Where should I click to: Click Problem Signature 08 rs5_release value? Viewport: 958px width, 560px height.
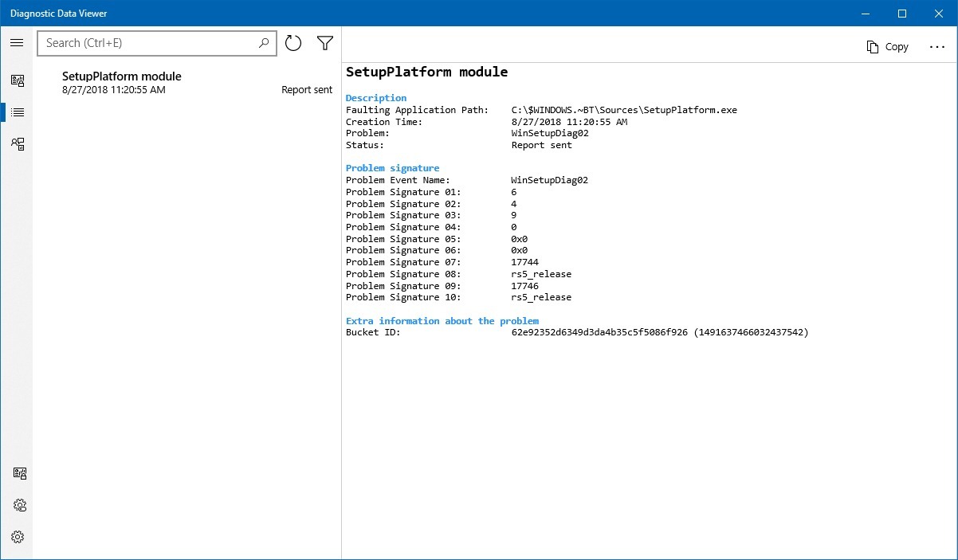pos(542,274)
